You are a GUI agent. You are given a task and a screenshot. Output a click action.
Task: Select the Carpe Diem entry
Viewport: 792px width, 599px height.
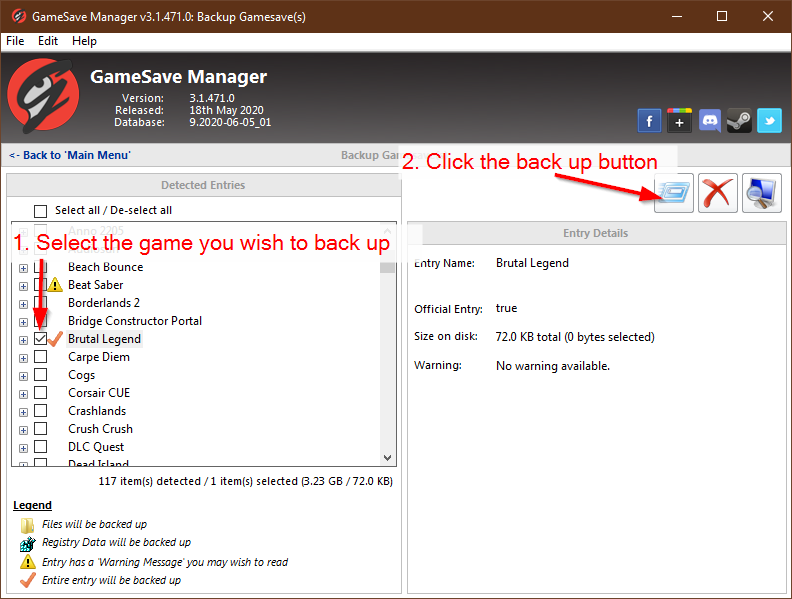(99, 357)
